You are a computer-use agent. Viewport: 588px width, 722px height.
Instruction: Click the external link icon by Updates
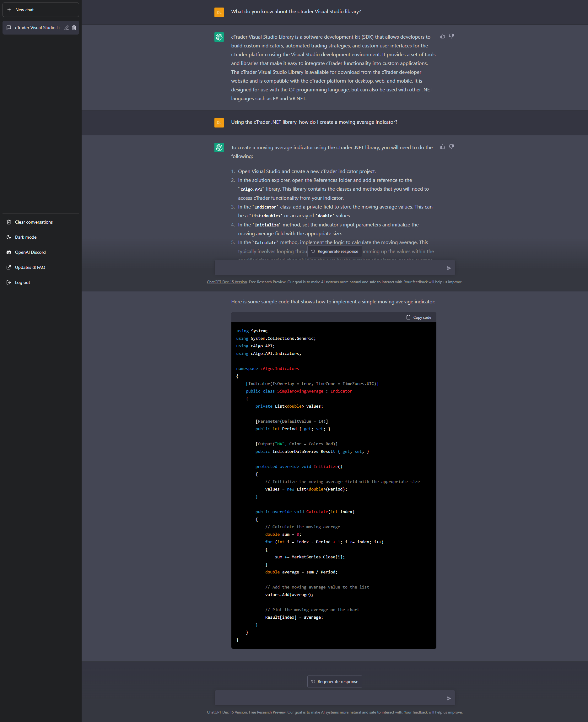tap(9, 267)
